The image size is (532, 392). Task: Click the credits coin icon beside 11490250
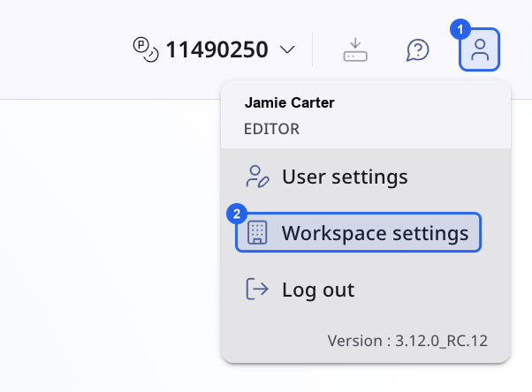(146, 49)
